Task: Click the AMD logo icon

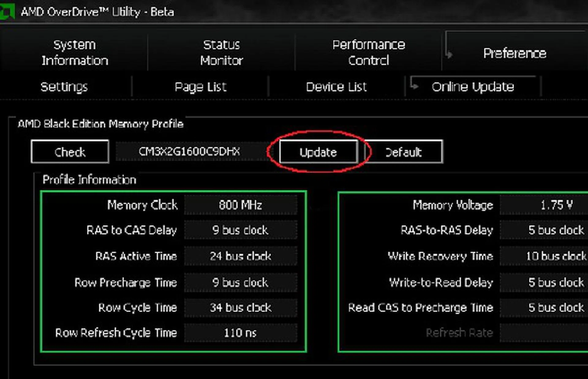Action: 8,11
